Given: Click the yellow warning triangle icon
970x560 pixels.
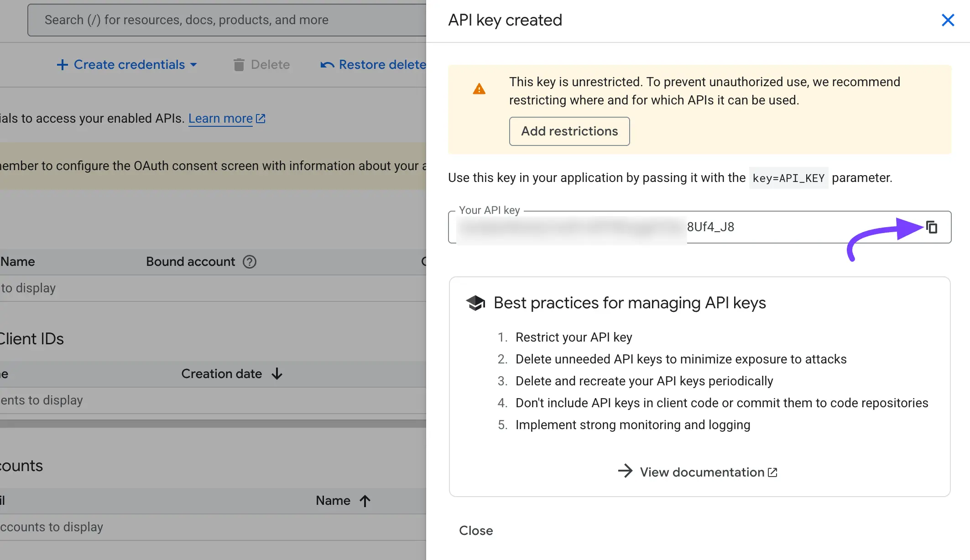Looking at the screenshot, I should coord(479,89).
